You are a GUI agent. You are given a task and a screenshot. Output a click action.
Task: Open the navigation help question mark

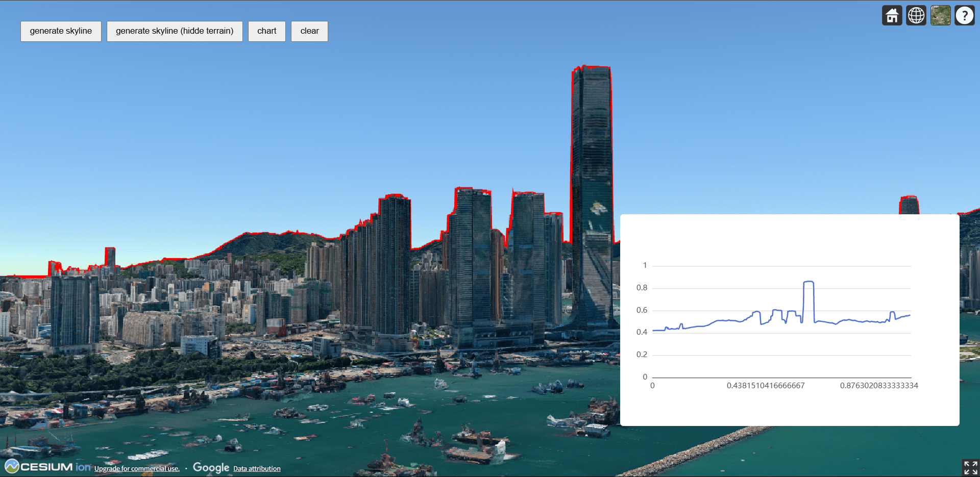click(964, 16)
